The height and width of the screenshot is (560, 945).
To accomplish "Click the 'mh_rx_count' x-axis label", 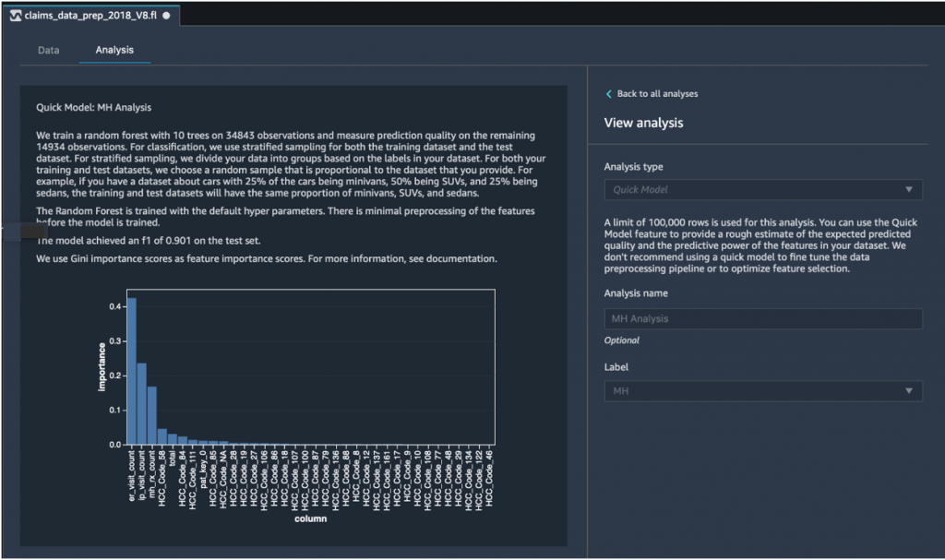I will click(152, 473).
